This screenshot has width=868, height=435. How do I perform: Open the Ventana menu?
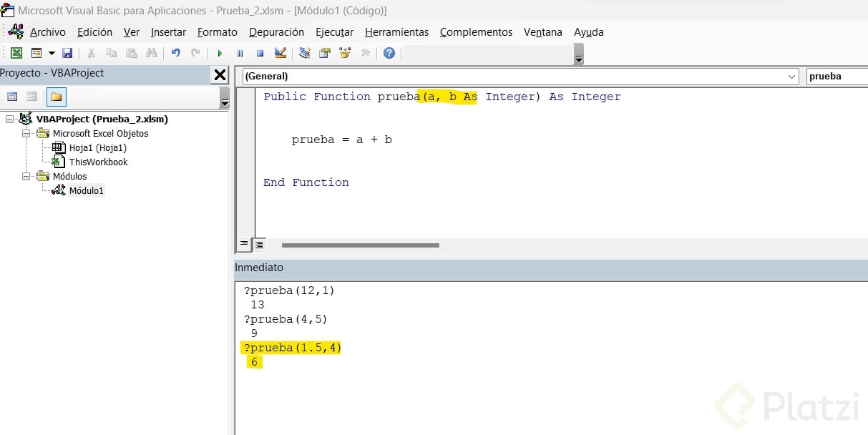pos(543,32)
